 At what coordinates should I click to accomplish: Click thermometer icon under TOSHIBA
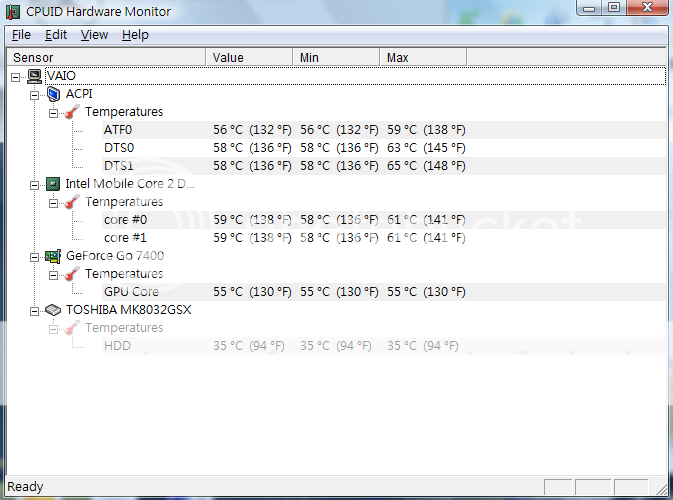point(72,327)
